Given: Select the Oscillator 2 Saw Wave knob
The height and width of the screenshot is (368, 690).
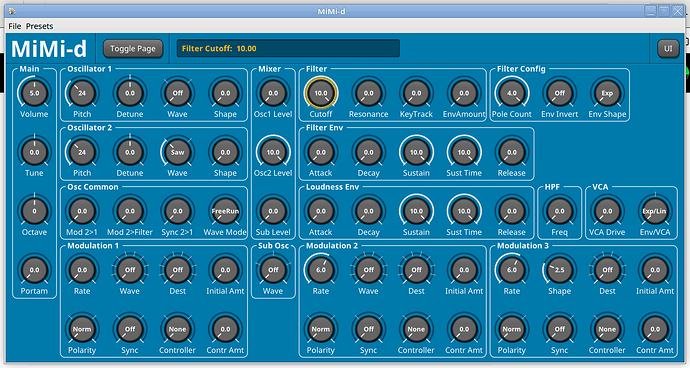Looking at the screenshot, I should [x=177, y=152].
